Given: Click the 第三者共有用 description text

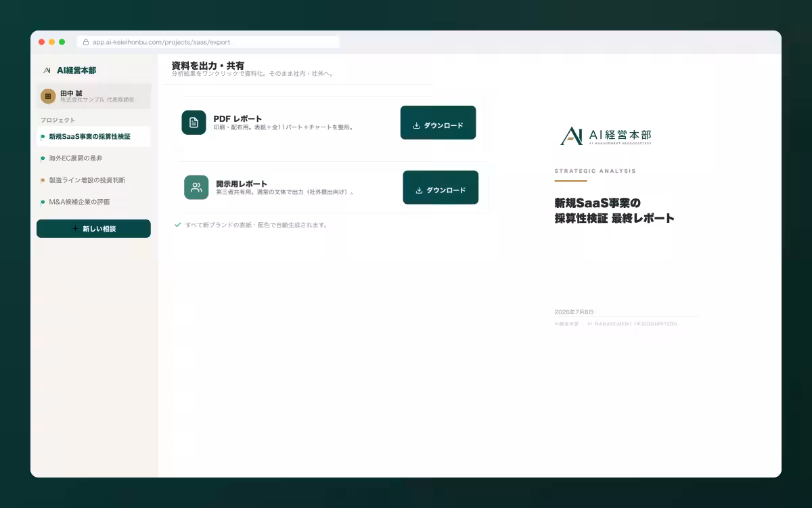Looking at the screenshot, I should pos(285,192).
